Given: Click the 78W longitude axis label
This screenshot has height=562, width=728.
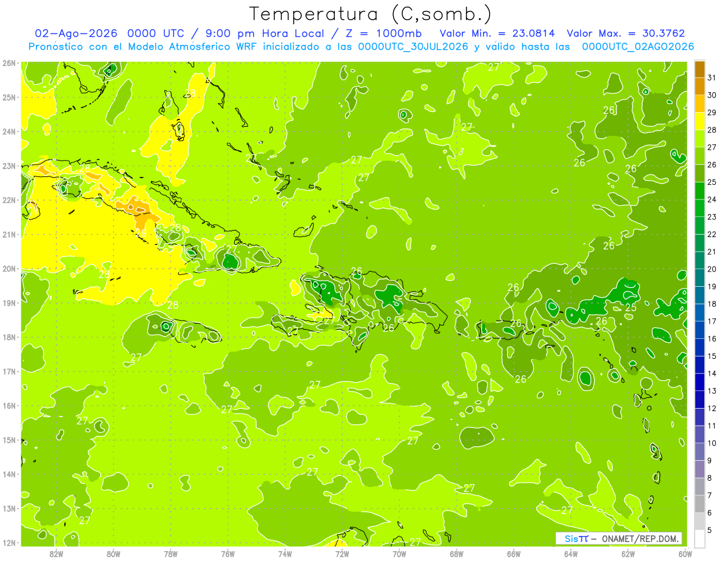Looking at the screenshot, I should point(170,554).
